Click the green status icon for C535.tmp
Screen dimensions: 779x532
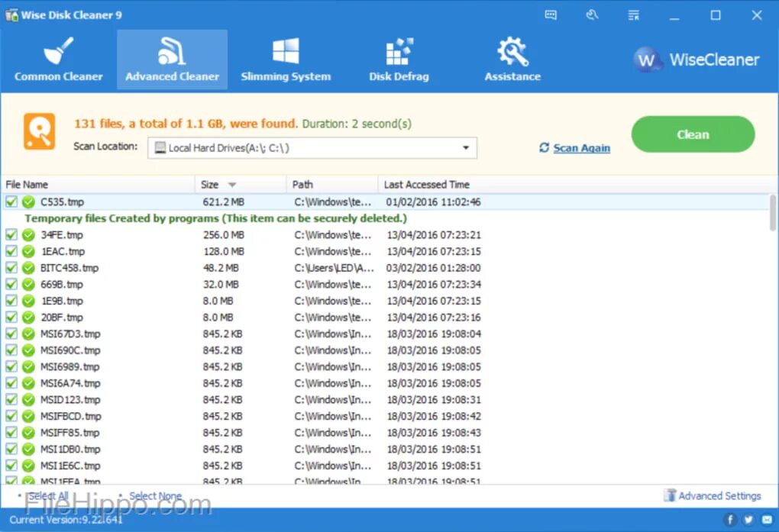(x=29, y=202)
